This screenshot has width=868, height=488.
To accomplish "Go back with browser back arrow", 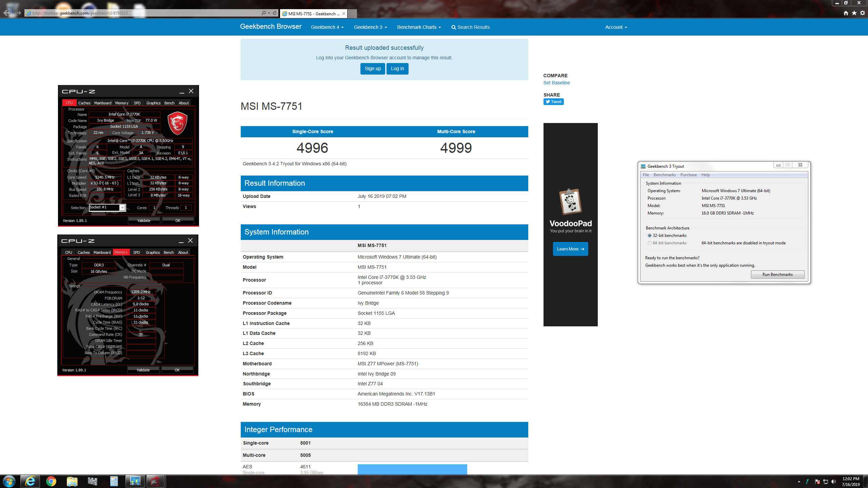I will click(x=7, y=13).
